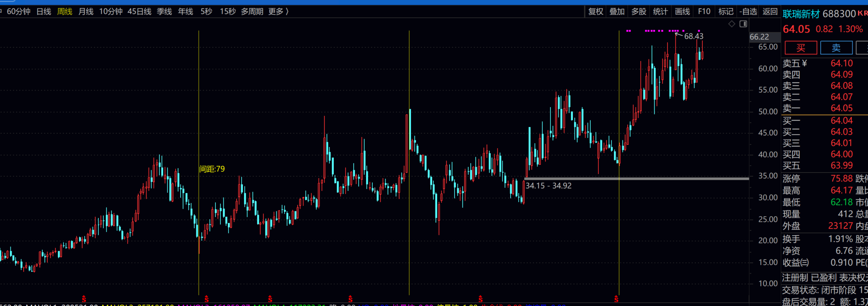Select the gray 34.15 horizontal support line
This screenshot has width=868, height=306.
pyautogui.click(x=664, y=179)
